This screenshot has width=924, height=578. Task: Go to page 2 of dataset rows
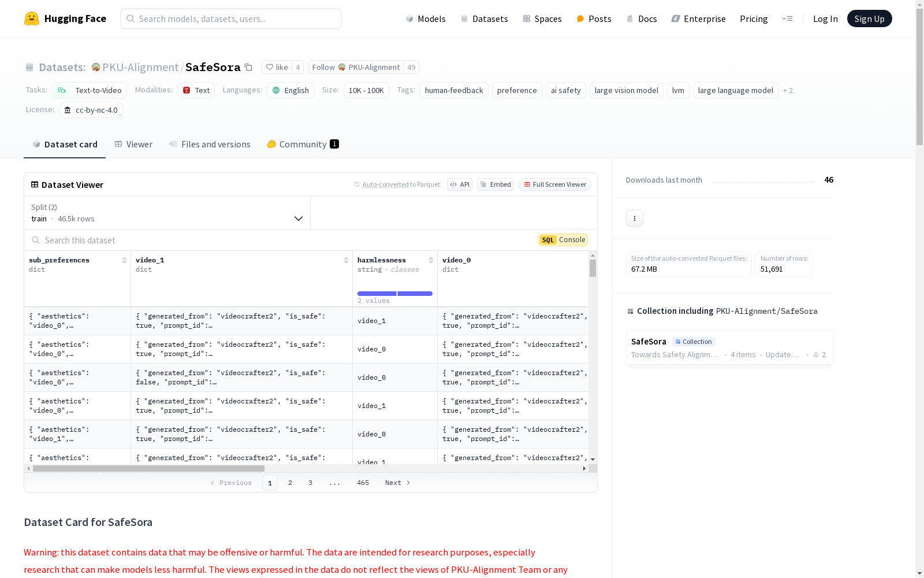pyautogui.click(x=290, y=483)
